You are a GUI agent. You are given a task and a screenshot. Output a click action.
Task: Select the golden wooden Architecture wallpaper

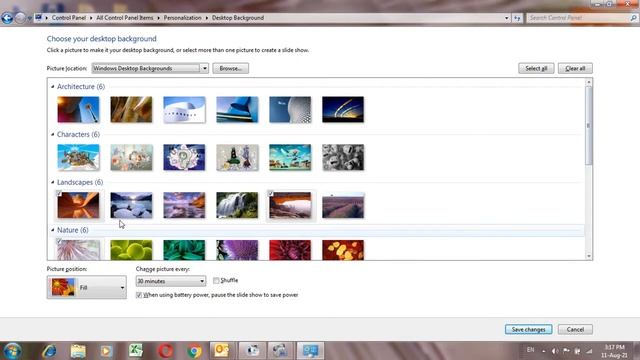point(131,109)
